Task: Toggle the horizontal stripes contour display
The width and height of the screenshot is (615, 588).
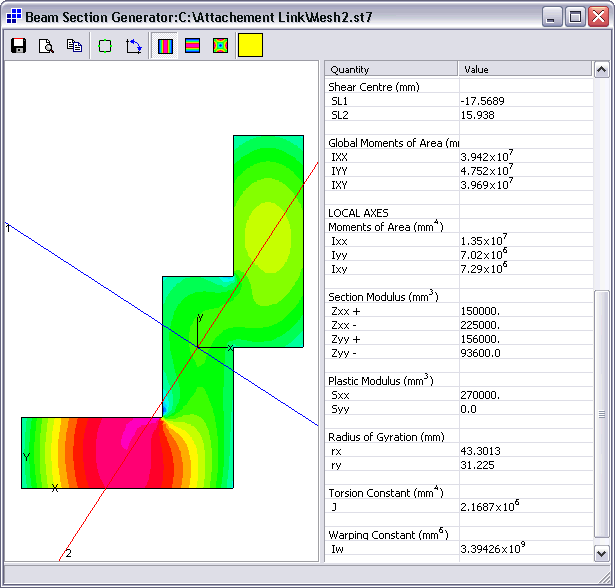Action: (x=193, y=45)
